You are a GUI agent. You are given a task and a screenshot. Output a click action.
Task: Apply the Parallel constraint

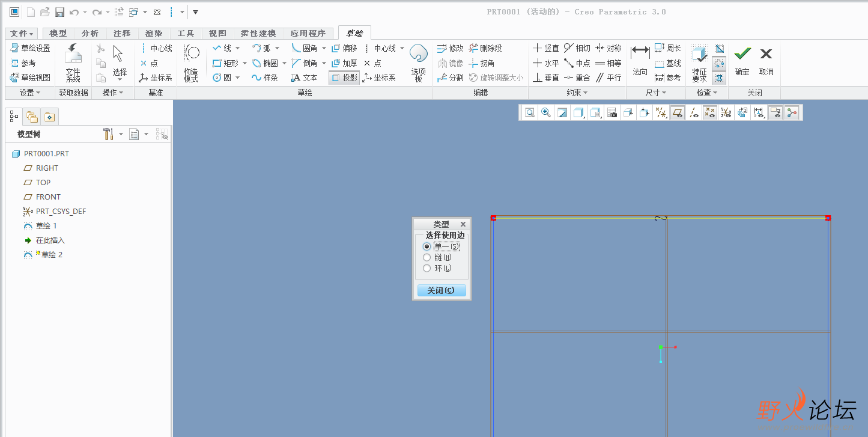point(609,78)
